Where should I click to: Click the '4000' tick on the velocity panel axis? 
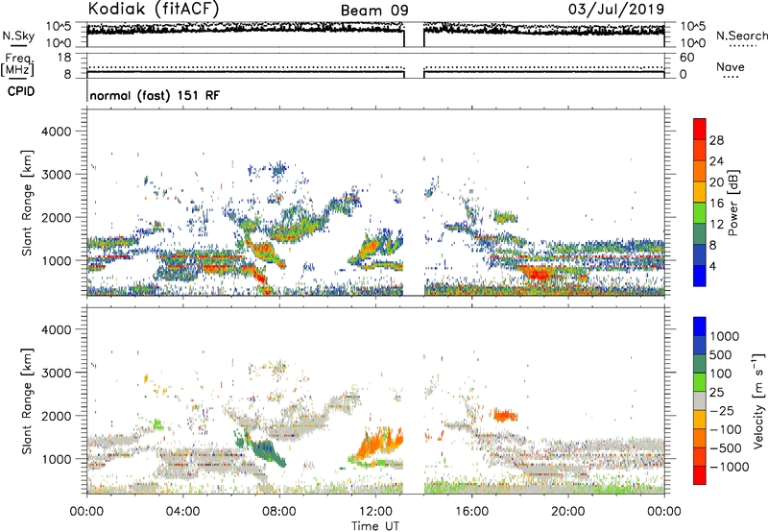56,329
